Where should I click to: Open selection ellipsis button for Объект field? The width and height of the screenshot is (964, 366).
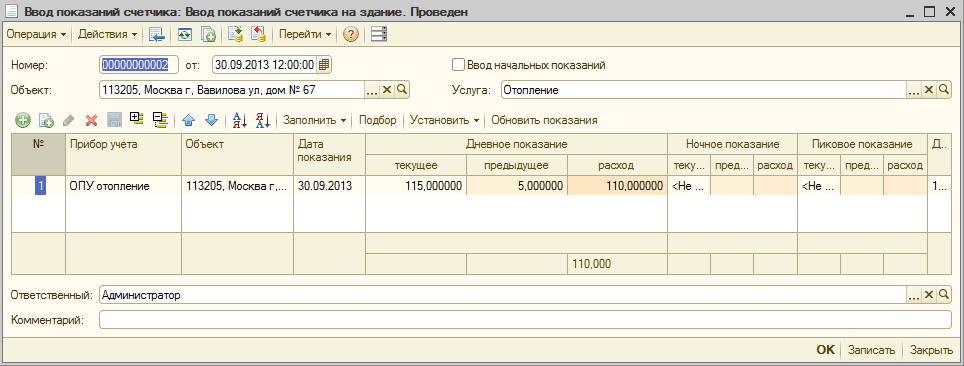click(x=372, y=90)
